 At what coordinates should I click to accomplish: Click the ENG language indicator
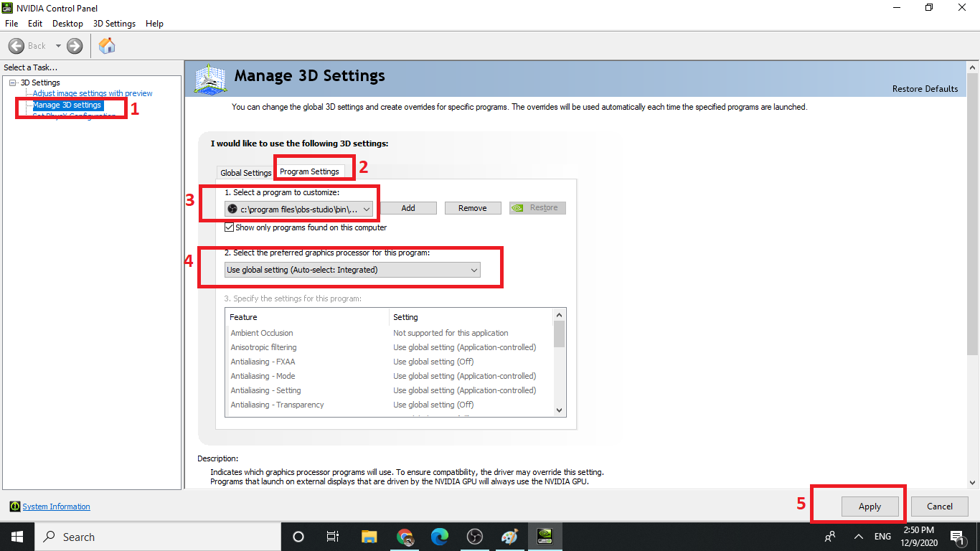882,537
